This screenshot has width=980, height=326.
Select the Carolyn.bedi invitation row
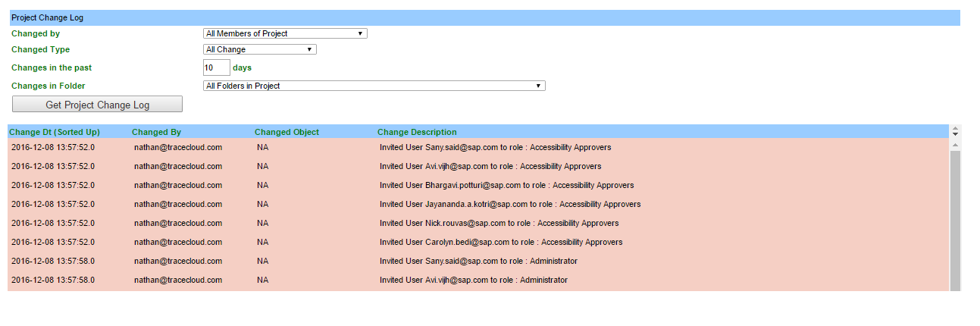(x=477, y=242)
